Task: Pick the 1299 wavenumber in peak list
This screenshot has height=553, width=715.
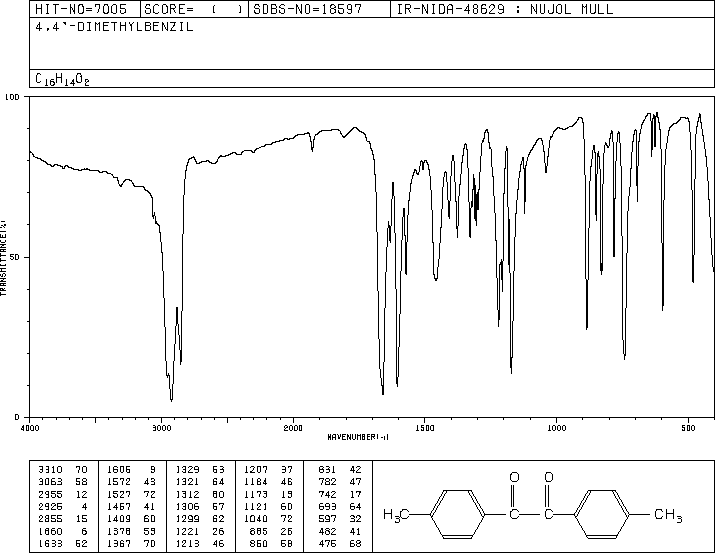Action: 187,519
